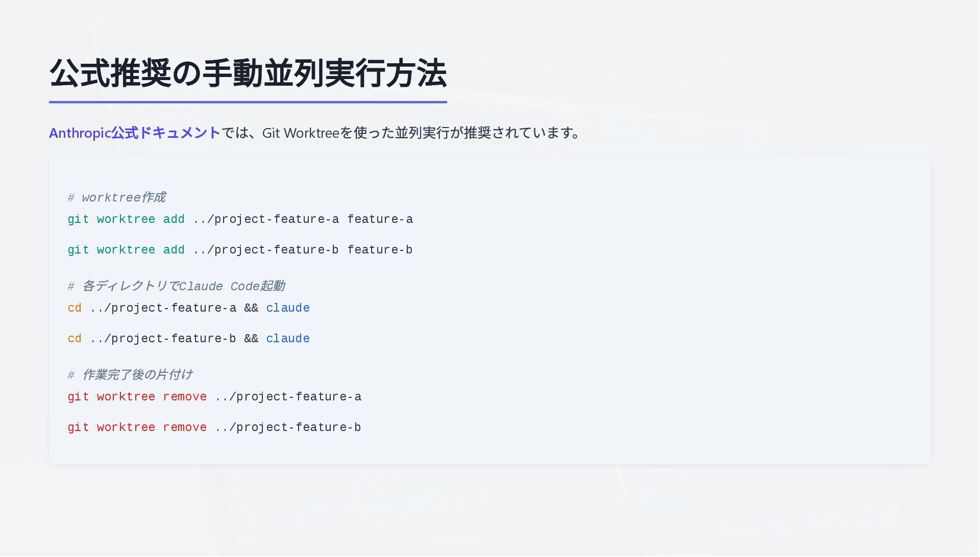This screenshot has width=980, height=557.
Task: Click the first red 'git worktree remove' command
Action: pyautogui.click(x=137, y=397)
